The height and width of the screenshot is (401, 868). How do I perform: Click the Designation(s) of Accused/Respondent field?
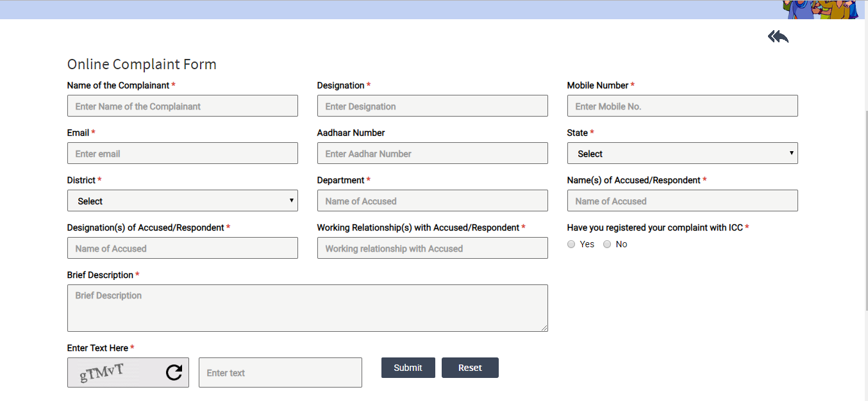pos(182,249)
